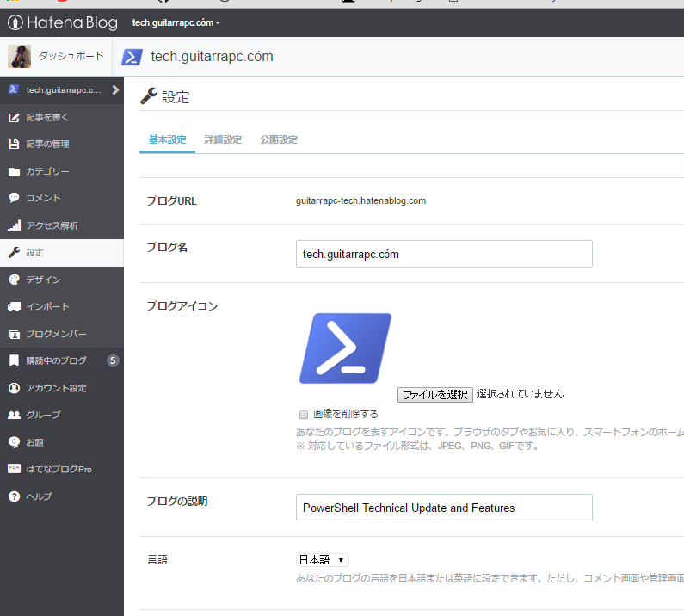Focus the ブログの説明 description field

coord(444,508)
